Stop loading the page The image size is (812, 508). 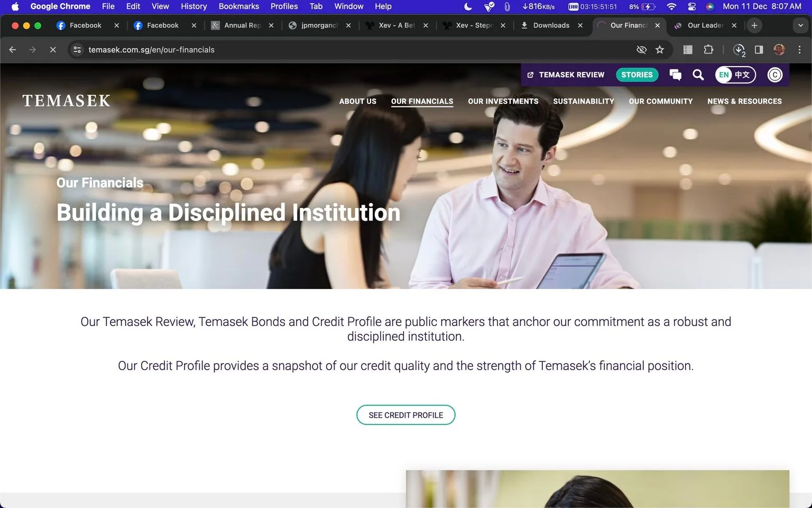pos(53,50)
